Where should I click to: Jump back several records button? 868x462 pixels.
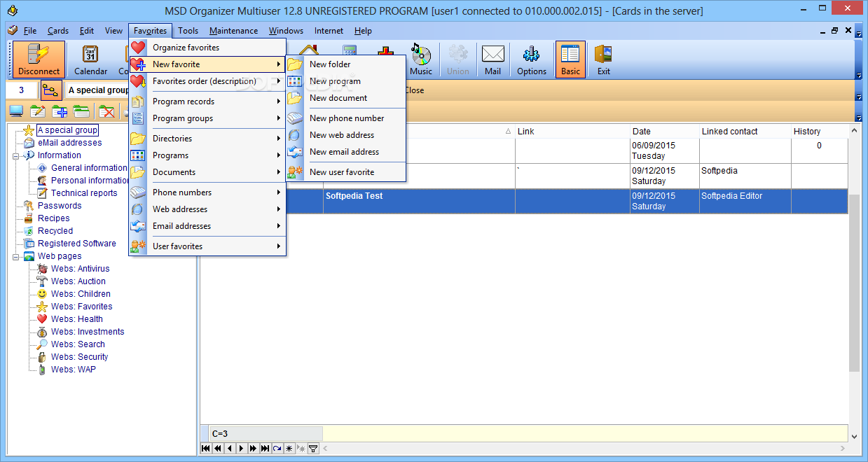pyautogui.click(x=218, y=448)
